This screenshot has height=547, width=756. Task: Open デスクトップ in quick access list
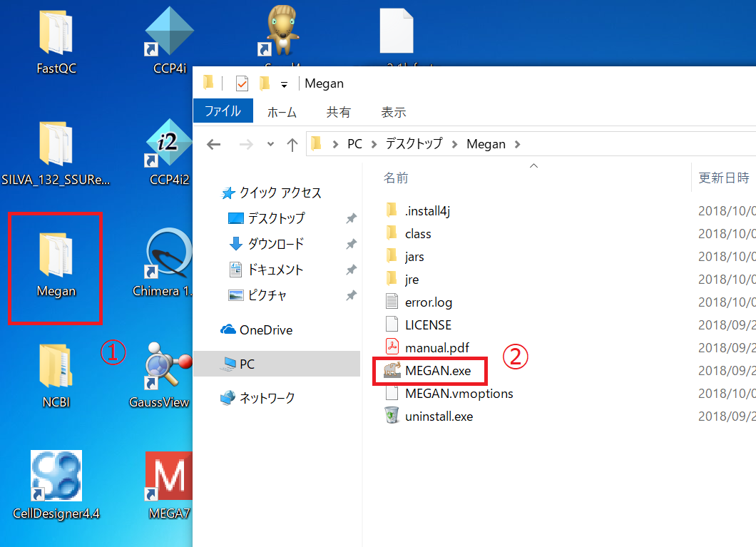point(267,218)
